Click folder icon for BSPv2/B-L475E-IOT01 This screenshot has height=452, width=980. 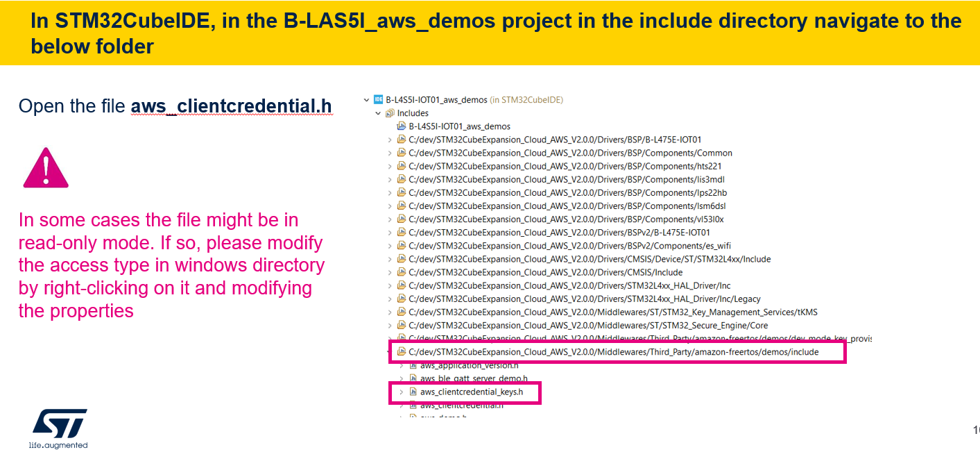point(401,232)
